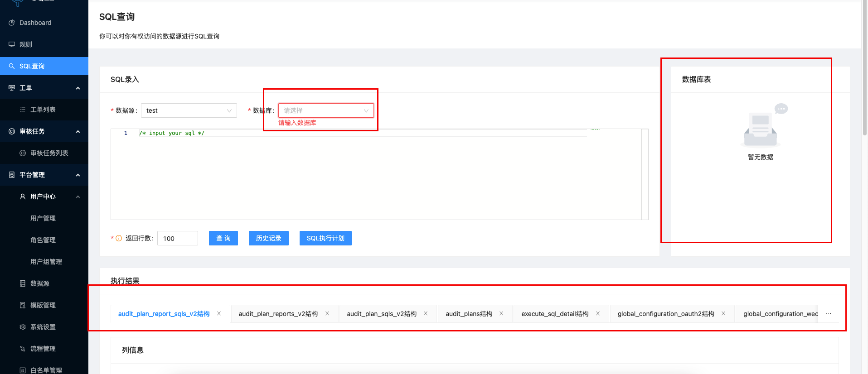The image size is (868, 374).
Task: Close the audit_plan_sqls_v2结构 tab
Action: coord(426,313)
